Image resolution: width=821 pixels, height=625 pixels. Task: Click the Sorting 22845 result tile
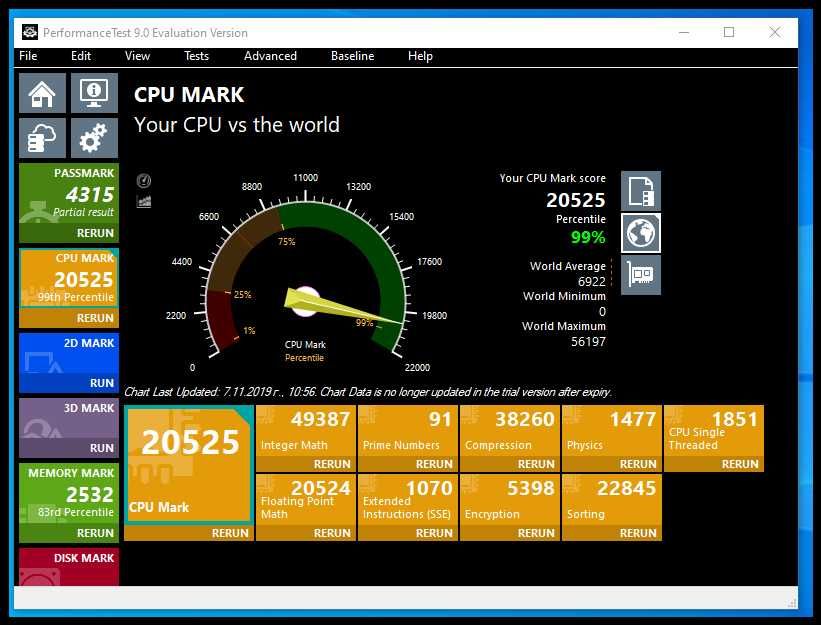612,500
